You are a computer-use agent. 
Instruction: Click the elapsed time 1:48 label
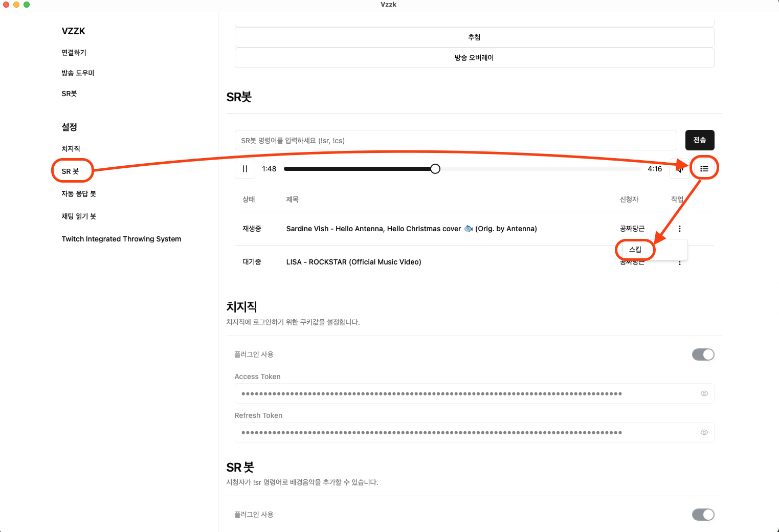(269, 169)
